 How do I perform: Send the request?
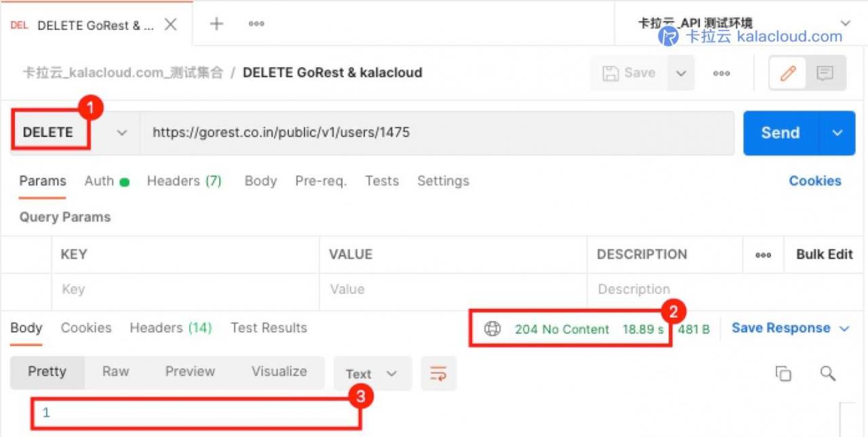click(781, 133)
